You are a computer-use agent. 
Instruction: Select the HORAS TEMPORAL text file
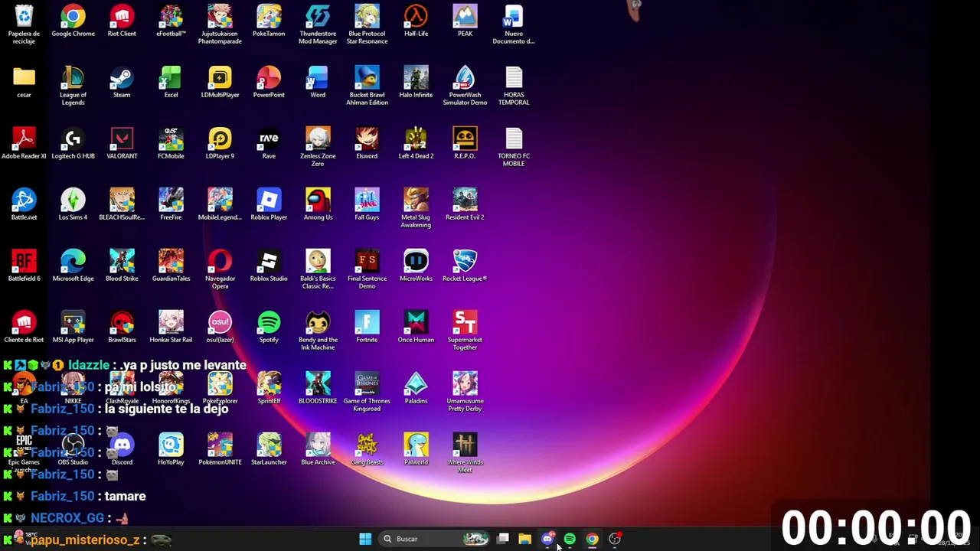tap(514, 86)
